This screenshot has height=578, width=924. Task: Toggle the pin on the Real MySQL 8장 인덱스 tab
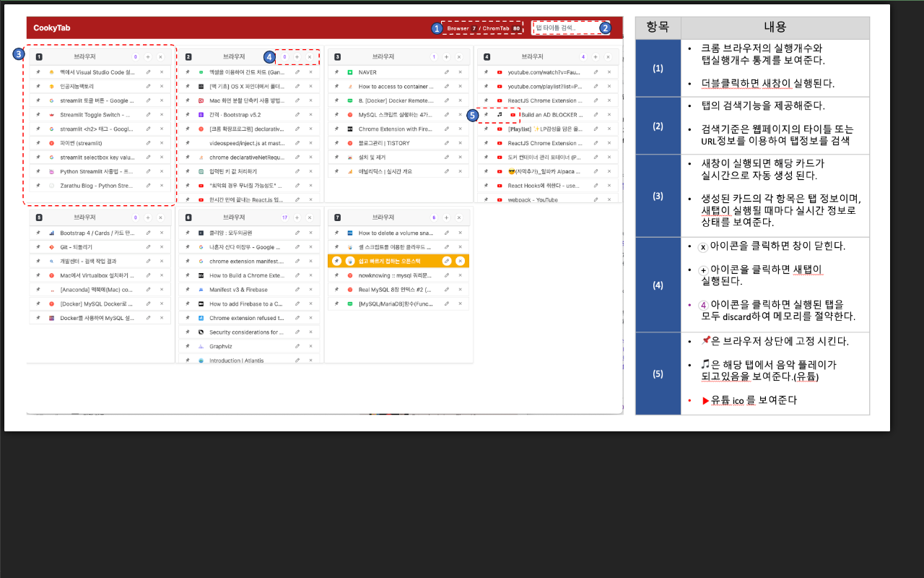pyautogui.click(x=336, y=289)
